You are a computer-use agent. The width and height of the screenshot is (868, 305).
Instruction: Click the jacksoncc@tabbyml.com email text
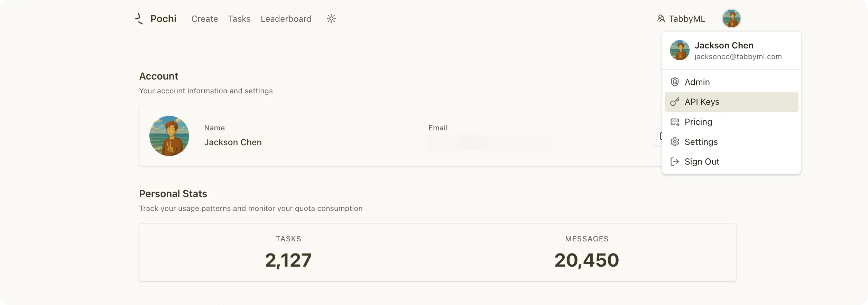point(738,57)
